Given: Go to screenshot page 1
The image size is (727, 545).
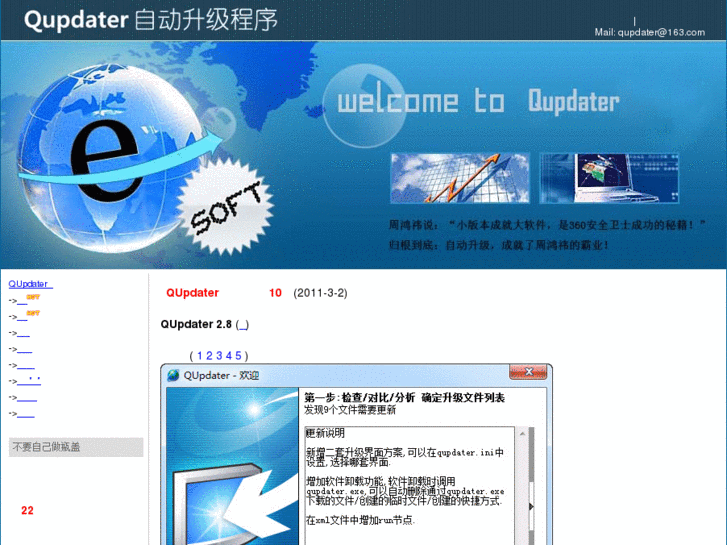Looking at the screenshot, I should pyautogui.click(x=199, y=356).
